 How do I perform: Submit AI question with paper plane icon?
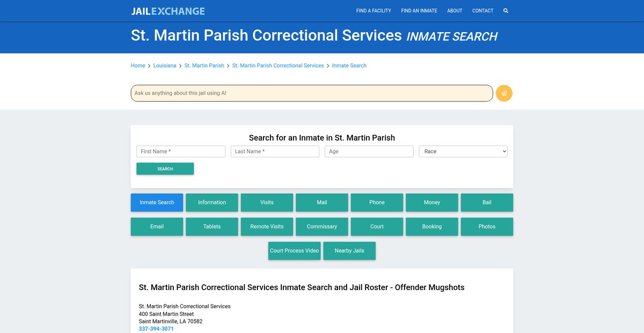(504, 93)
